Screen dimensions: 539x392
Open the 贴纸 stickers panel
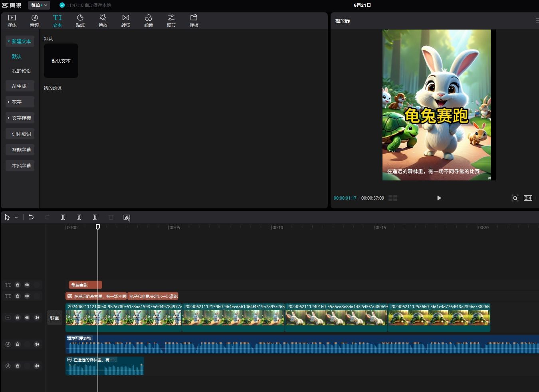tap(80, 21)
